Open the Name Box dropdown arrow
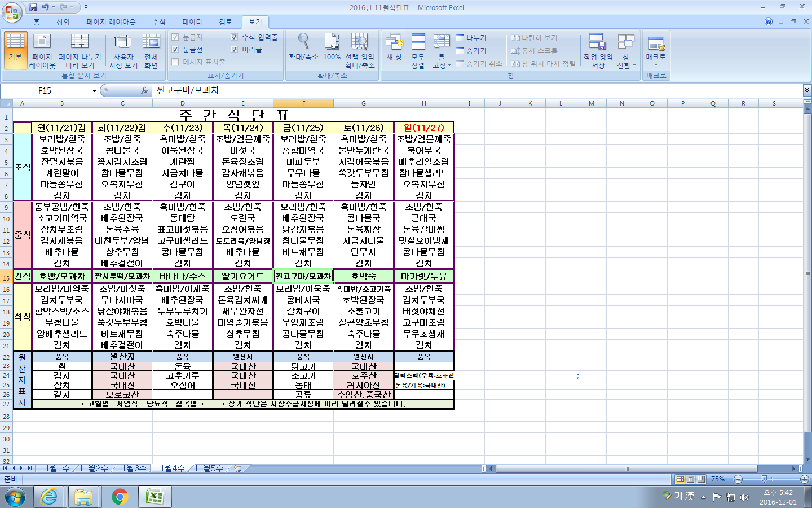This screenshot has width=812, height=508. (94, 91)
